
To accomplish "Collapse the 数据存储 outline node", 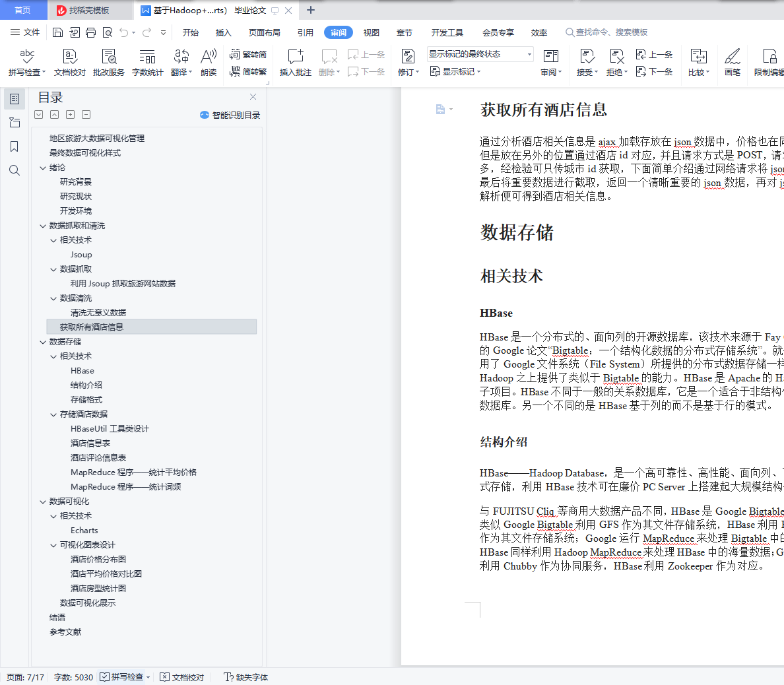I will [x=42, y=342].
